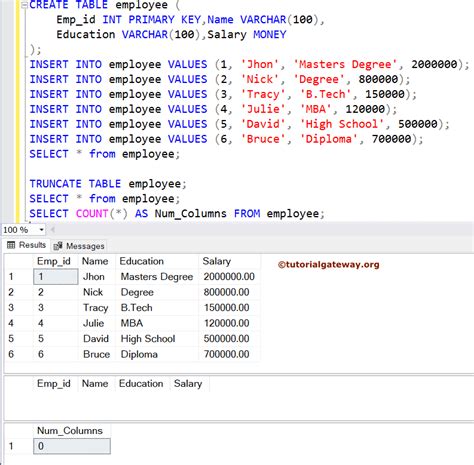The width and height of the screenshot is (474, 465).
Task: Click the INSERT line for 'Julie'
Action: [x=213, y=109]
